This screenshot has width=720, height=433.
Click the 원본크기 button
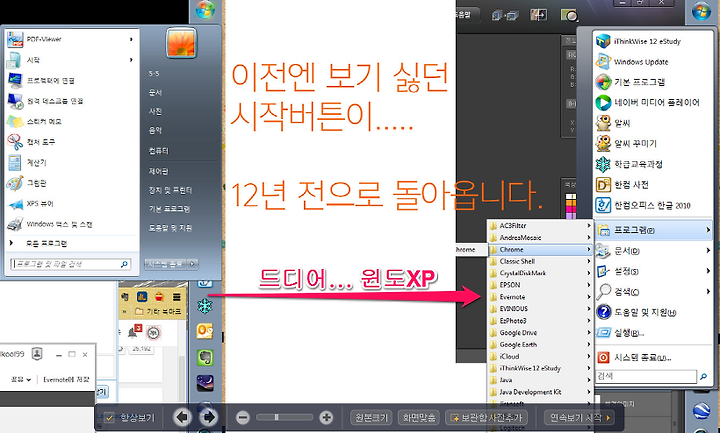[x=371, y=418]
